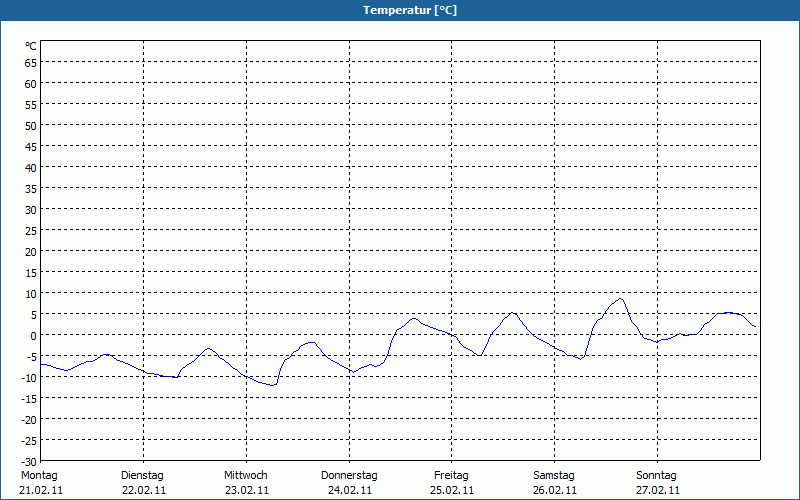Click the date 25.02.11

pyautogui.click(x=452, y=491)
